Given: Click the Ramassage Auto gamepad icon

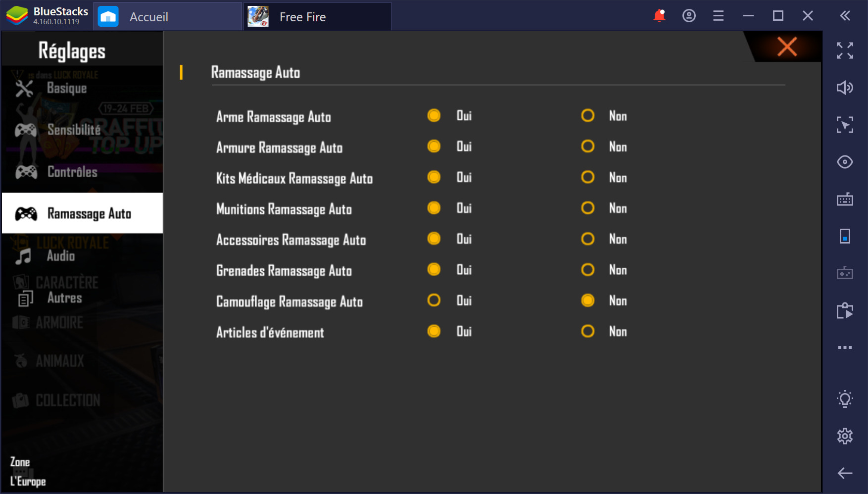Looking at the screenshot, I should point(26,214).
